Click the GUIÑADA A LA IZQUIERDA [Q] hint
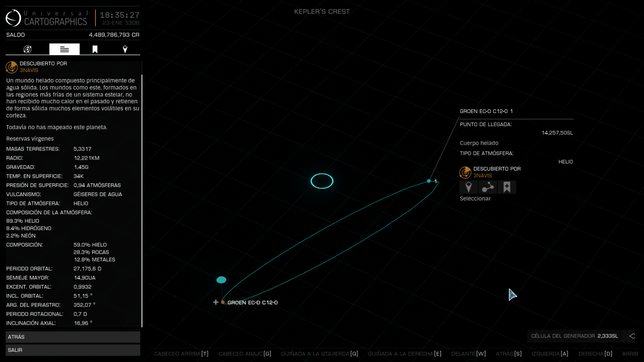This screenshot has height=362, width=644. coord(320,354)
